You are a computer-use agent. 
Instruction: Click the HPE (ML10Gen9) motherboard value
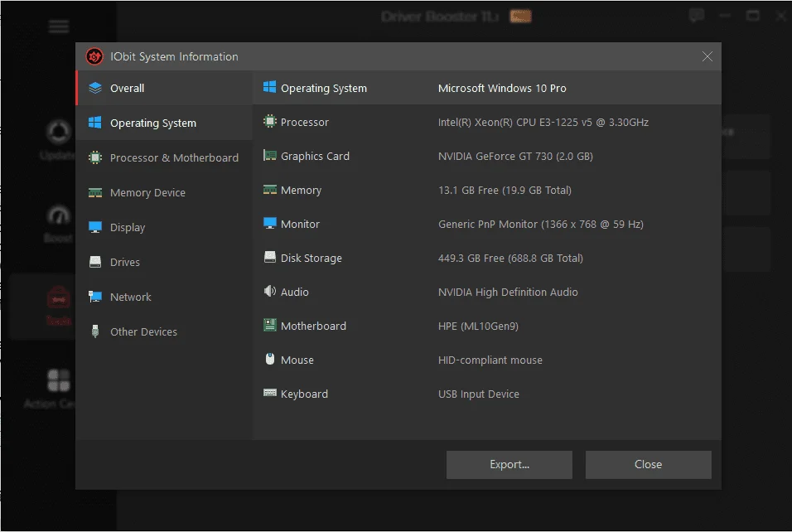click(x=478, y=326)
